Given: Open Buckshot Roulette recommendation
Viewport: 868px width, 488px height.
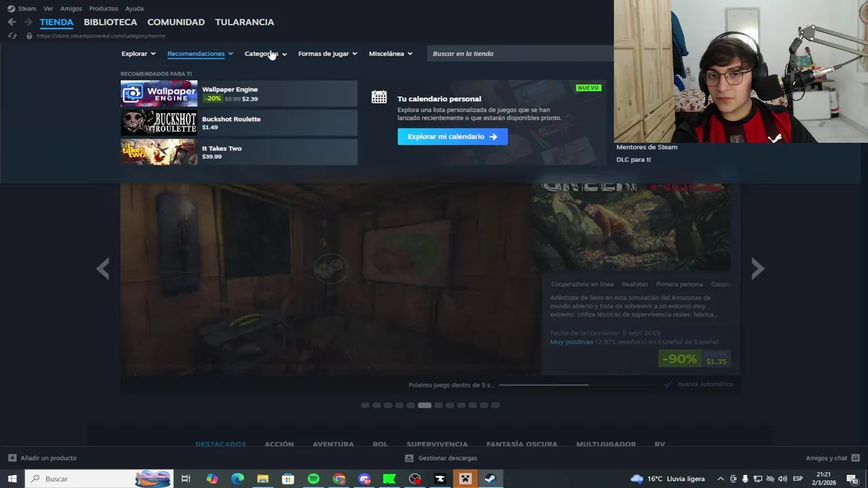Looking at the screenshot, I should tap(239, 123).
